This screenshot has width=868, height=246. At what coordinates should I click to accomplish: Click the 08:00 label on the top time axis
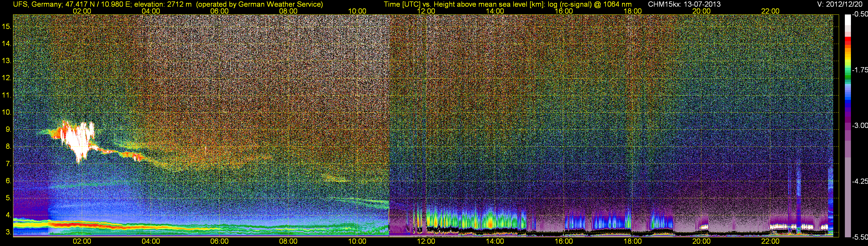(x=288, y=11)
